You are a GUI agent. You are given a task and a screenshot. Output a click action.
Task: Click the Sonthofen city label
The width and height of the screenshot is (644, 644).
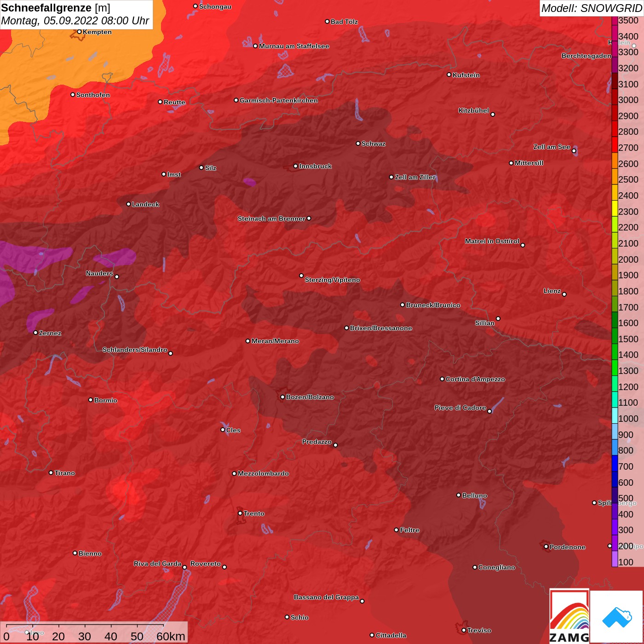(x=93, y=95)
